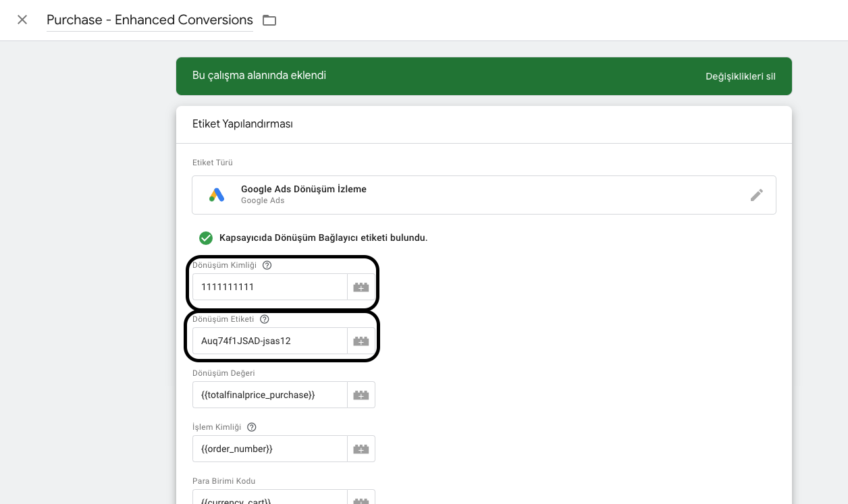The image size is (848, 504).
Task: Click green checkmark status icon
Action: click(206, 238)
